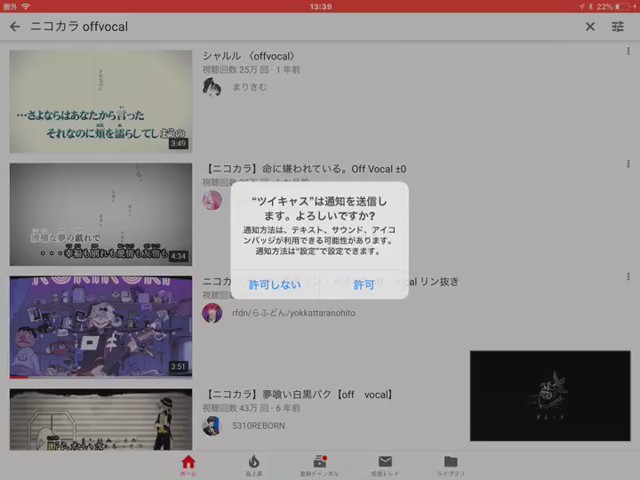Image resolution: width=640 pixels, height=480 pixels.
Task: Tap 許可しない in notification dialog
Action: 275,284
